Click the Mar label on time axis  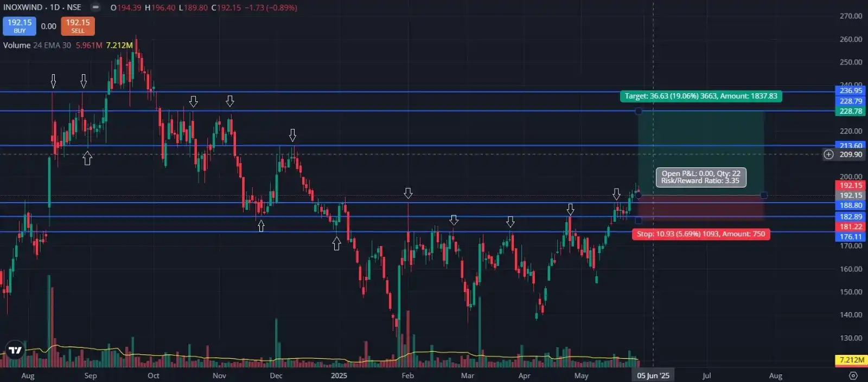[x=468, y=375]
